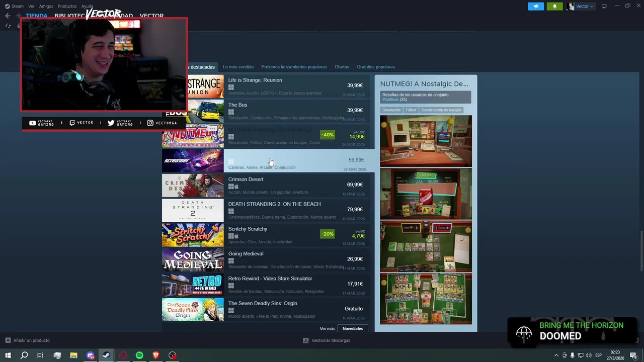Open Gestionar descargas
Image resolution: width=644 pixels, height=362 pixels.
point(327,340)
